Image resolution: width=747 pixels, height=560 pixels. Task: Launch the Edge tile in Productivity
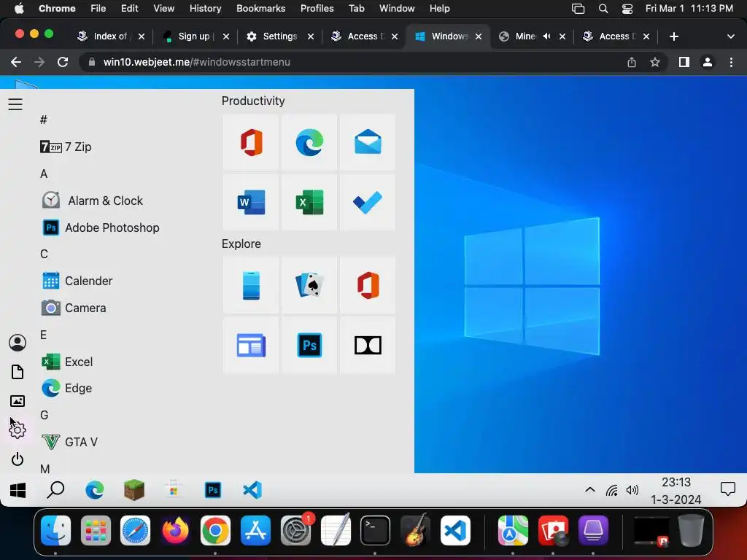309,142
